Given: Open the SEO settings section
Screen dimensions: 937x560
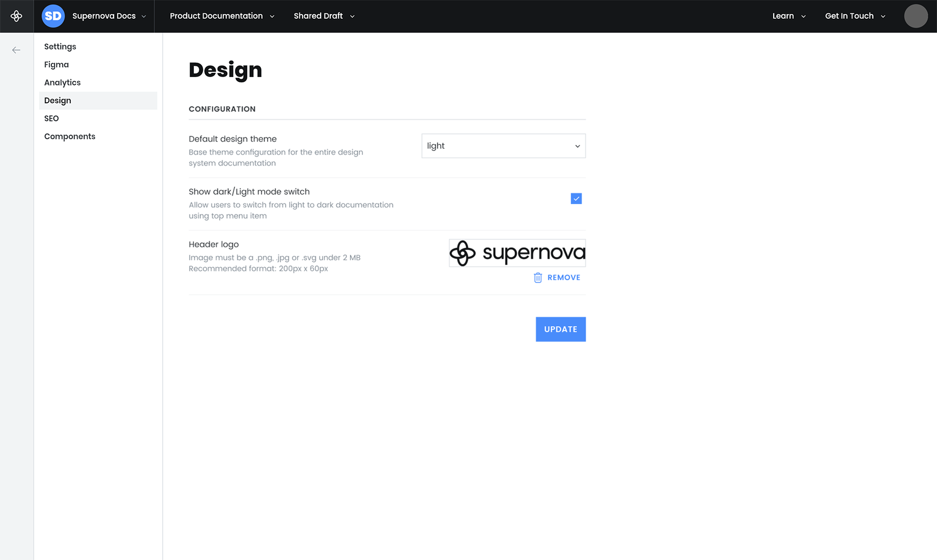Looking at the screenshot, I should point(98,118).
